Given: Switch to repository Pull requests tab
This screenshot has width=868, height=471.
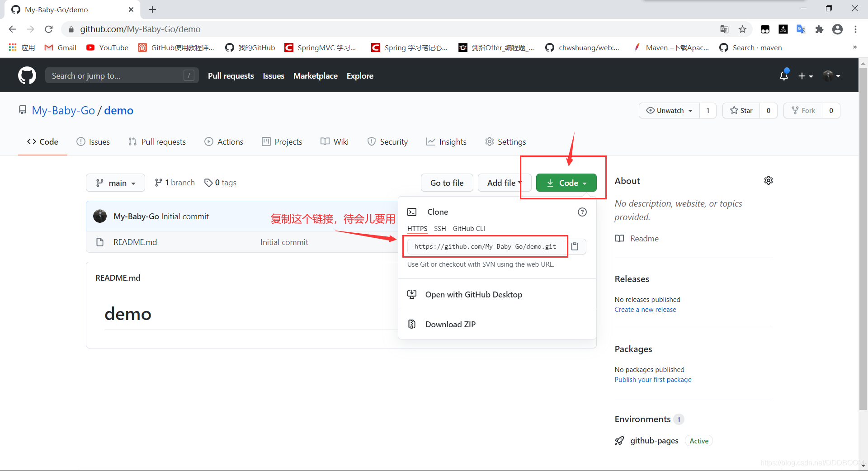Looking at the screenshot, I should (157, 142).
